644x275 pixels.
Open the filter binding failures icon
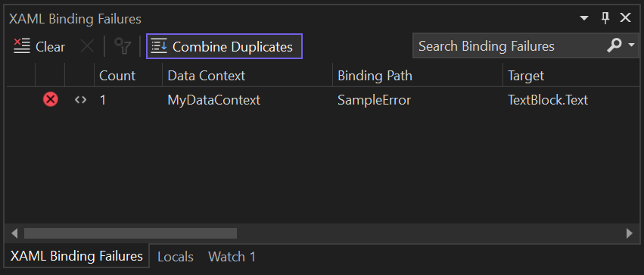coord(122,46)
